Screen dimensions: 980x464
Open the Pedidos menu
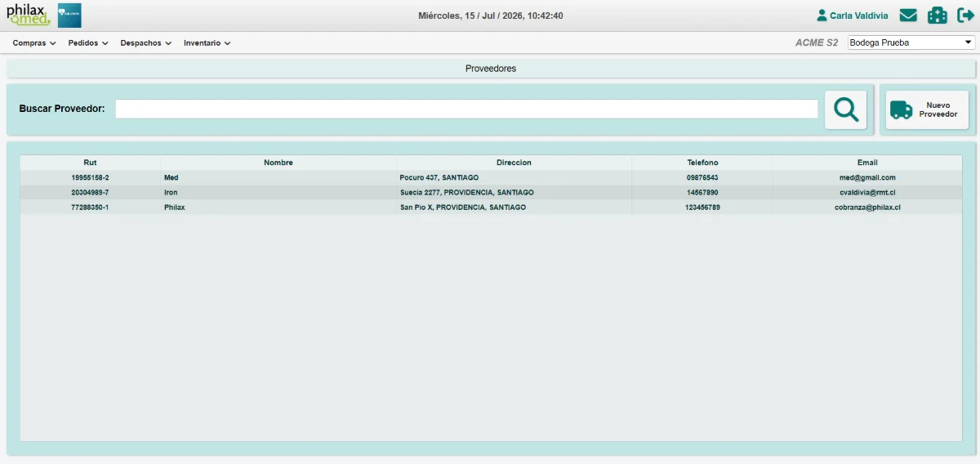(x=88, y=43)
